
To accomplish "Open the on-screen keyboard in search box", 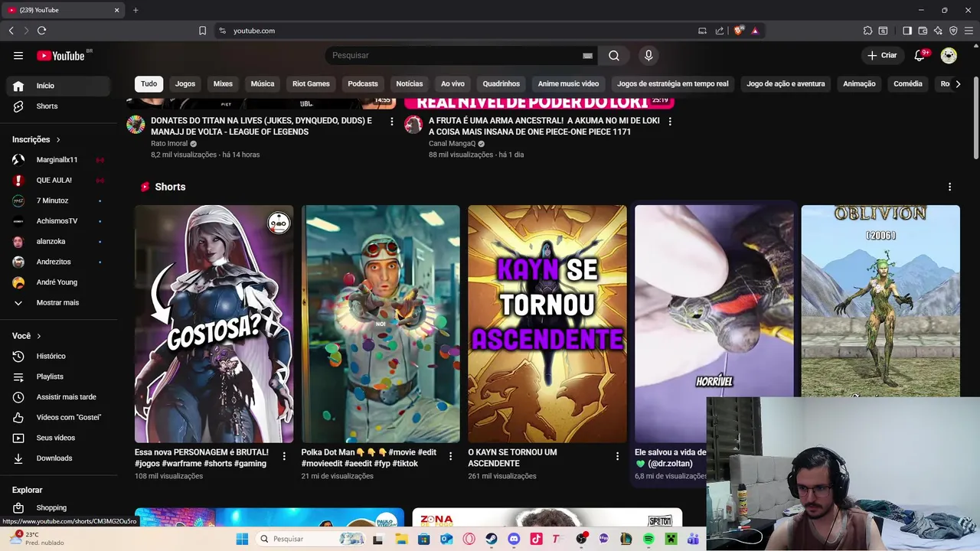I will 587,56.
